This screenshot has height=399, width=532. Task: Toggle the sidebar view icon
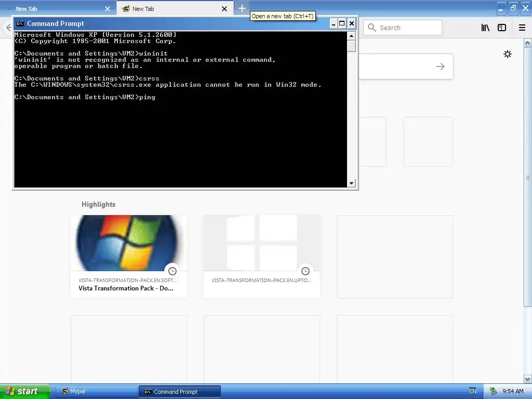tap(502, 28)
